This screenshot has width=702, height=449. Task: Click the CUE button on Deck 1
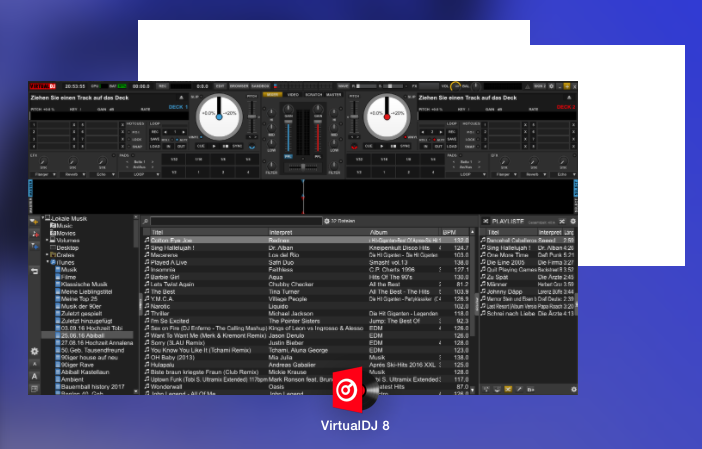201,146
